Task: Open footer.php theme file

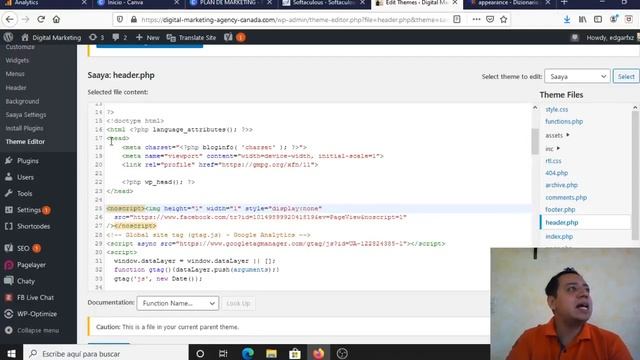Action: [560, 209]
